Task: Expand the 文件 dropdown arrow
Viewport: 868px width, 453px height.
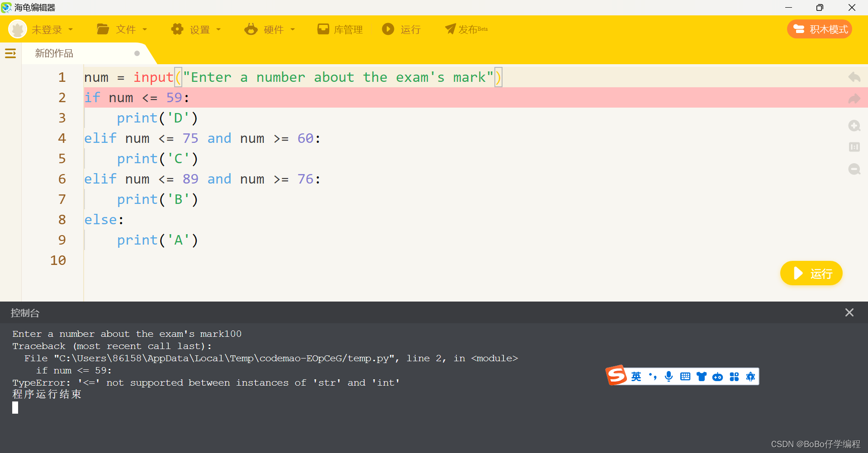Action: (145, 29)
